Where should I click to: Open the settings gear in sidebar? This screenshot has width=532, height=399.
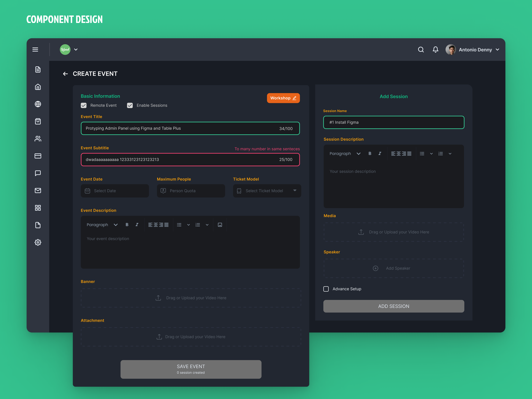(38, 242)
